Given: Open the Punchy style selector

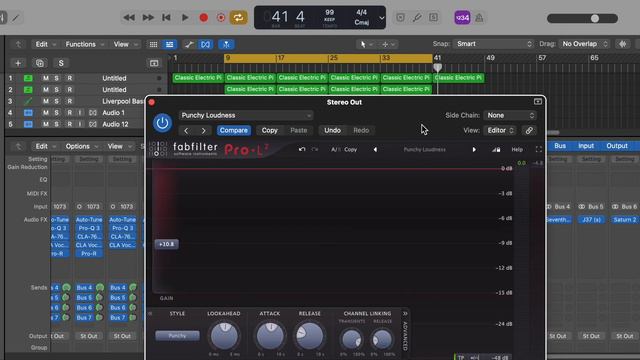Looking at the screenshot, I should coord(178,336).
